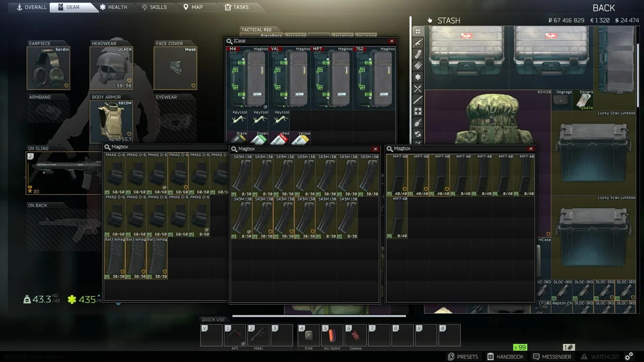This screenshot has width=644, height=362.
Task: Select the weapon in On Sling slot
Action: 64,173
